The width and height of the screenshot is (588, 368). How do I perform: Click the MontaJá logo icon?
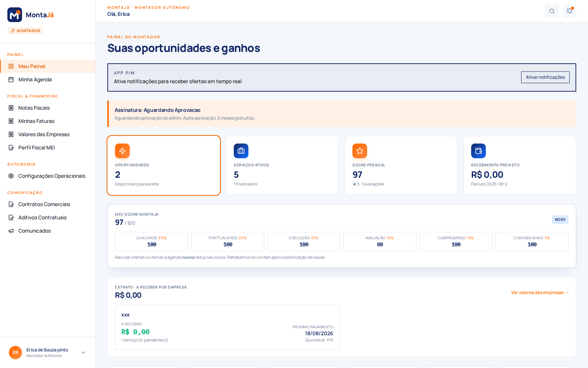[15, 15]
